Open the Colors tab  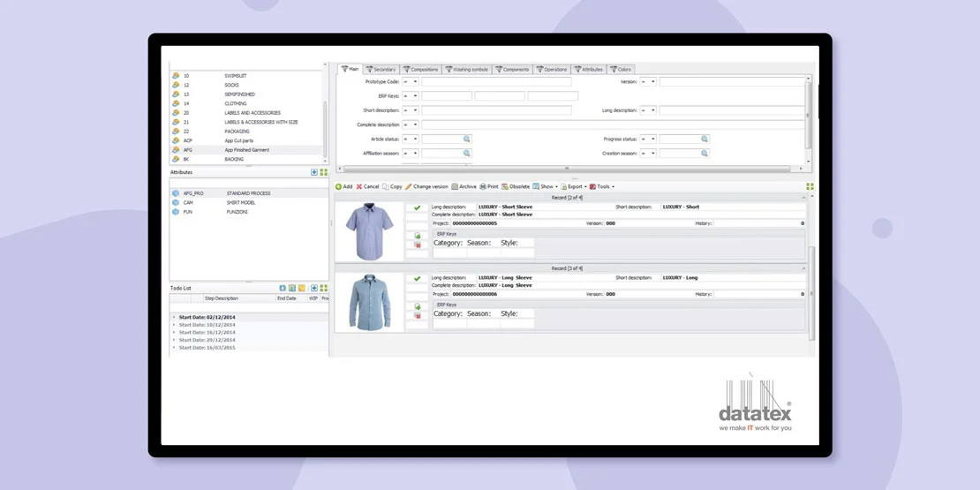[x=621, y=70]
